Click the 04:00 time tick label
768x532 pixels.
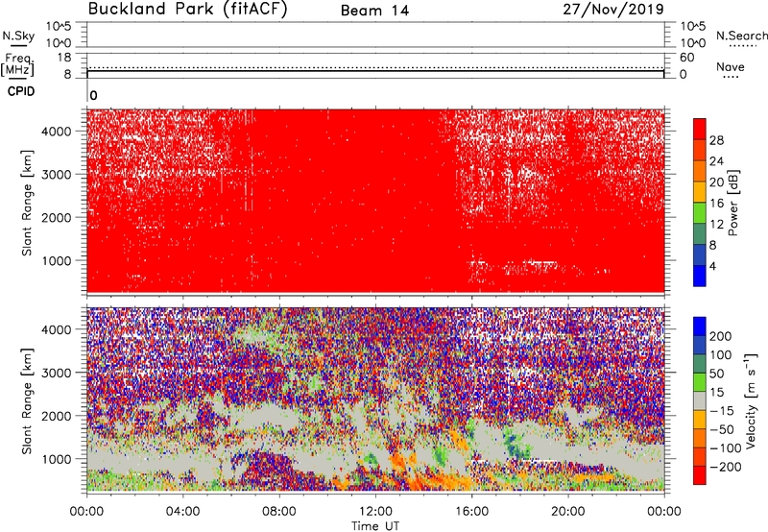point(183,512)
